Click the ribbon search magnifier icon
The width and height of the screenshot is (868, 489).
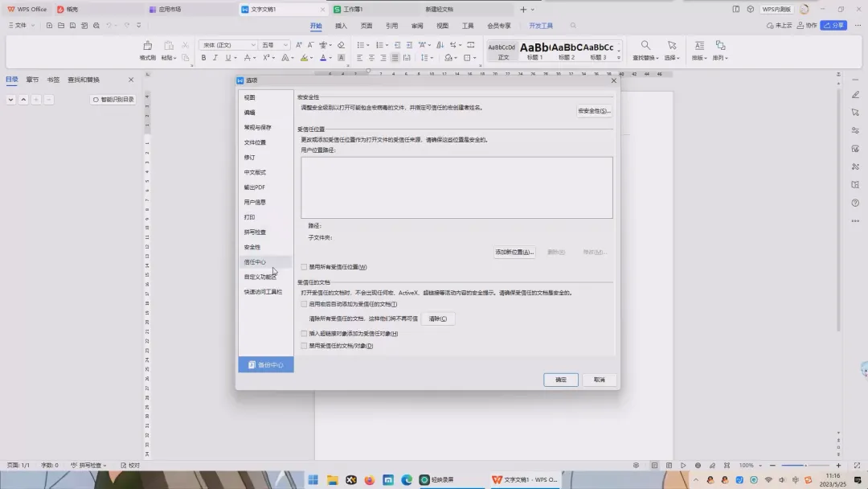[573, 26]
